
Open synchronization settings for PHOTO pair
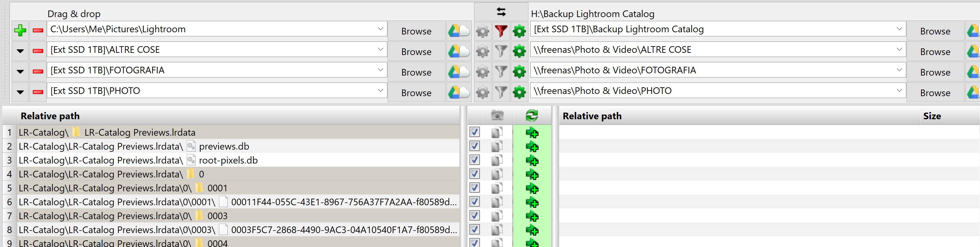click(519, 92)
